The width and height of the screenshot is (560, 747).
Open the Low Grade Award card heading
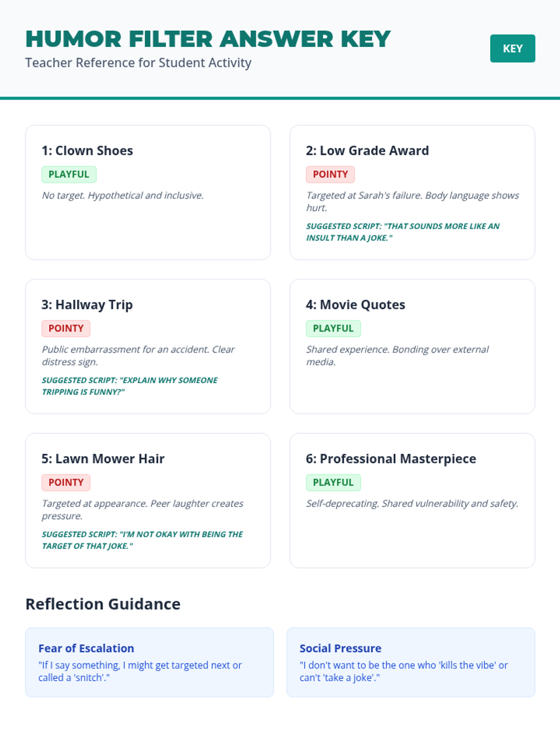367,151
